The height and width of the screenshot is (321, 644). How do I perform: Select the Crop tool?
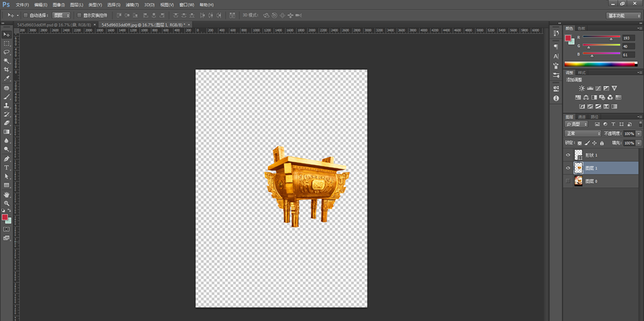coord(7,69)
